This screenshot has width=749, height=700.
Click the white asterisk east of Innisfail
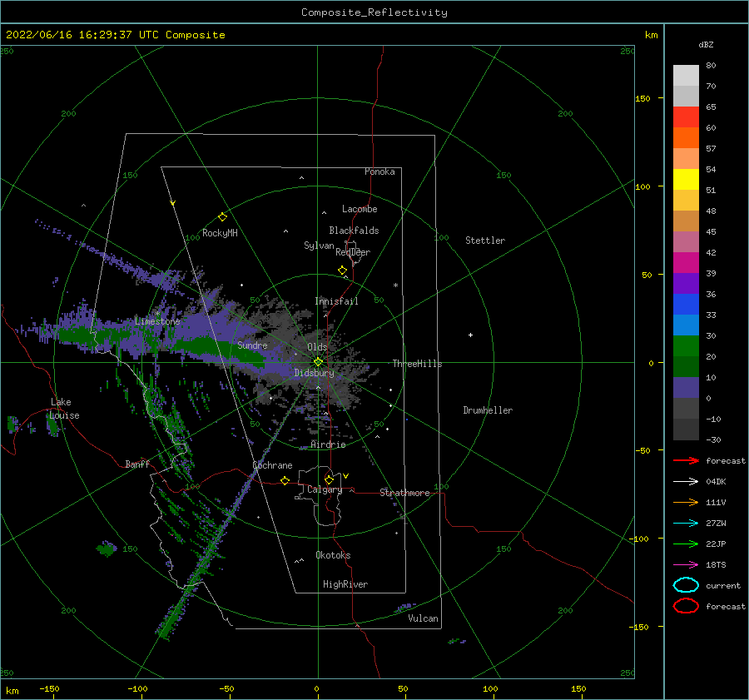point(395,285)
